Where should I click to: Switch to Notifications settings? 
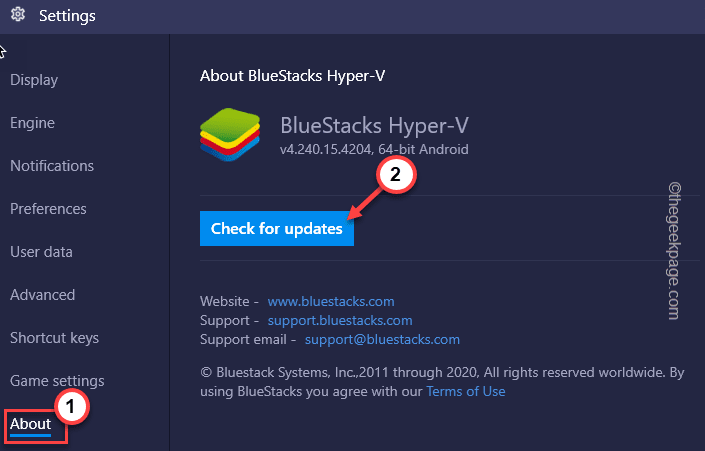(52, 166)
